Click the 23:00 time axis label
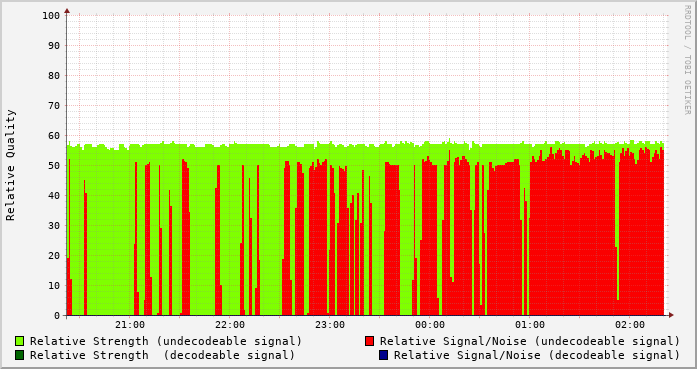The height and width of the screenshot is (369, 697). tap(330, 325)
